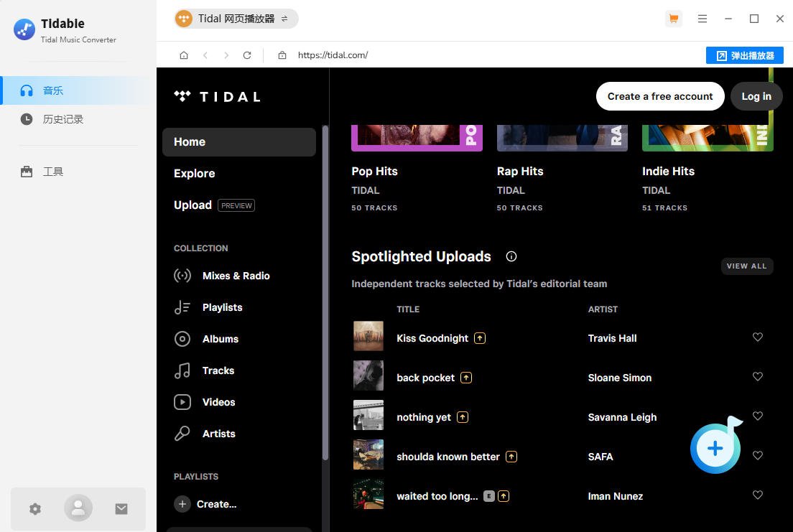Click shoulda known better album thumbnail
Image resolution: width=793 pixels, height=532 pixels.
(x=368, y=454)
